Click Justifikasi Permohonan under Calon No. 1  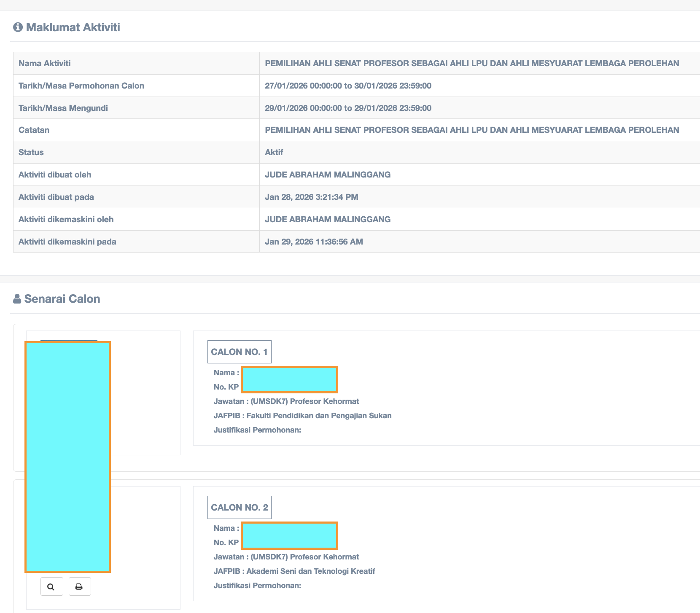(257, 430)
